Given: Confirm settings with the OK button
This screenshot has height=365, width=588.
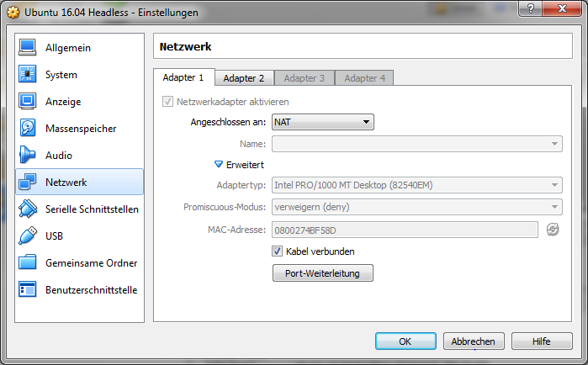Looking at the screenshot, I should point(405,341).
